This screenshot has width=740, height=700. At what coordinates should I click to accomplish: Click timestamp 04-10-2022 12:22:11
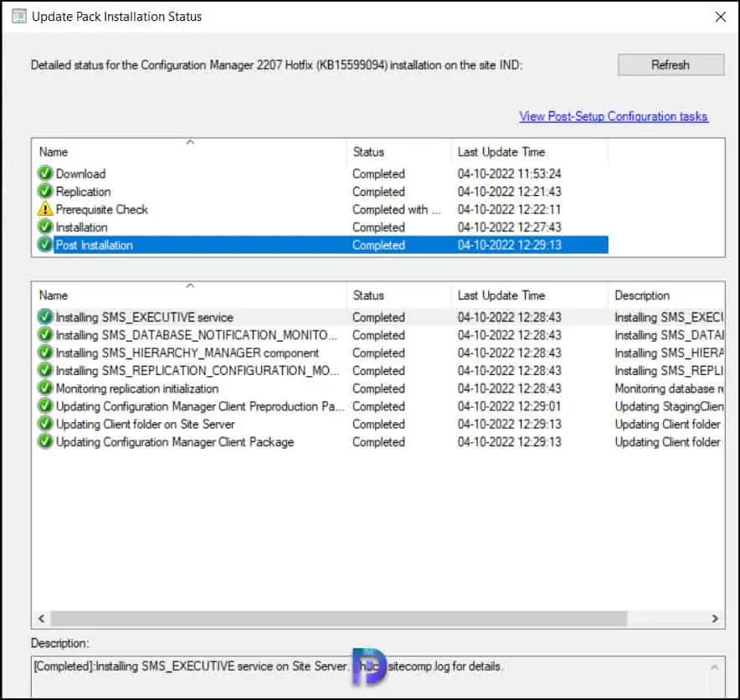pyautogui.click(x=509, y=209)
